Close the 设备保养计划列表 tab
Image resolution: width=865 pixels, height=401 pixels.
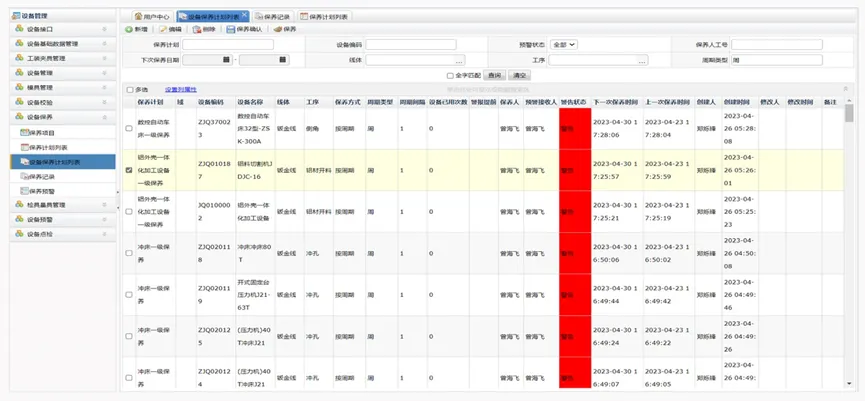pos(244,14)
